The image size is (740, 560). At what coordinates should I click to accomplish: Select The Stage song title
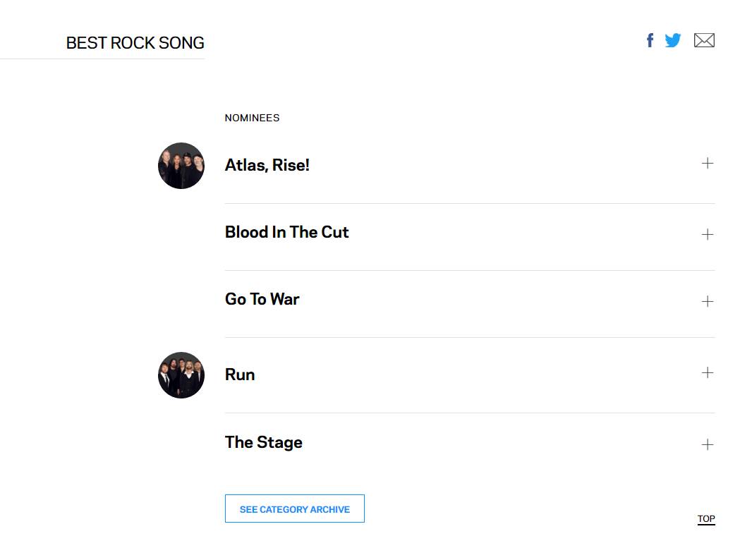tap(263, 442)
